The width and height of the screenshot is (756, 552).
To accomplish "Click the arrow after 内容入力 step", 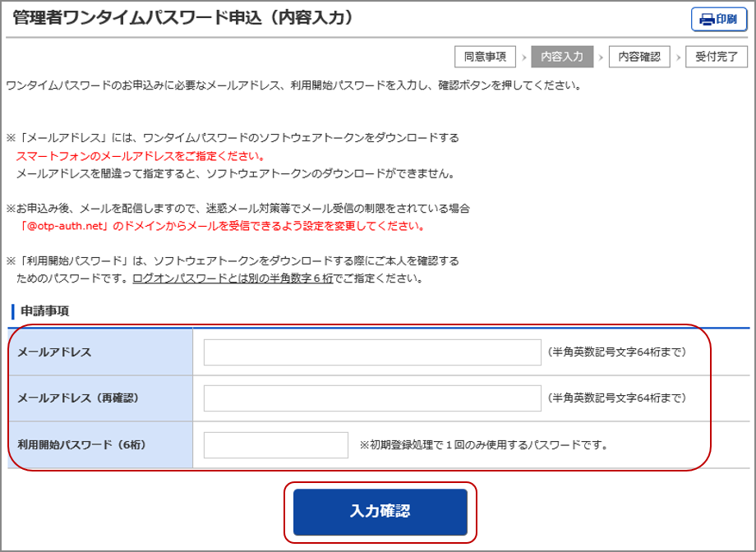I will [x=601, y=57].
